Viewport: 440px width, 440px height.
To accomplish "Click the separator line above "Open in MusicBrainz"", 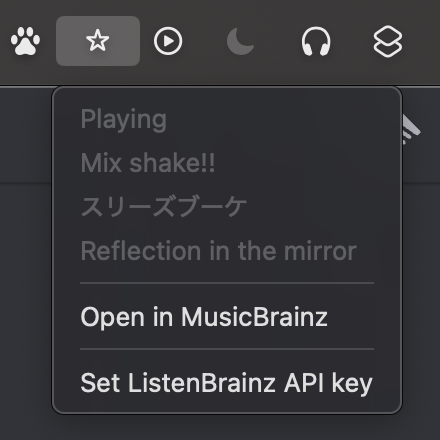I will 227,283.
